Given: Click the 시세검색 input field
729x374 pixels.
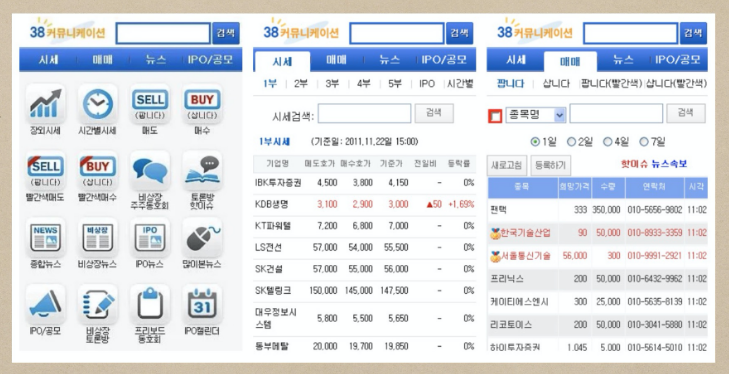Looking at the screenshot, I should coord(364,114).
